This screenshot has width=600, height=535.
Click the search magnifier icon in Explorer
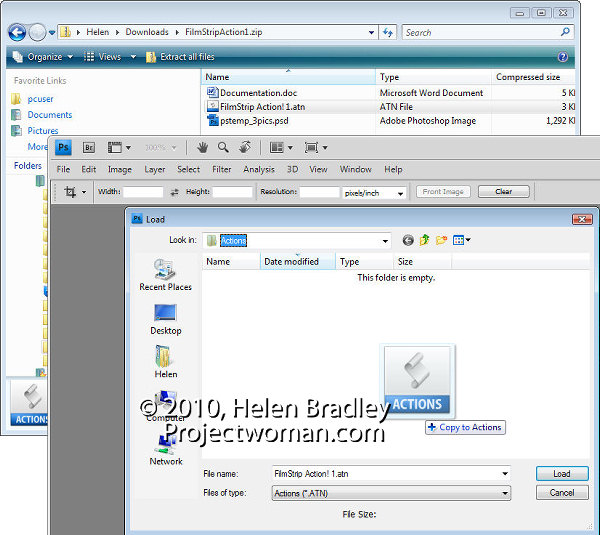tap(565, 32)
